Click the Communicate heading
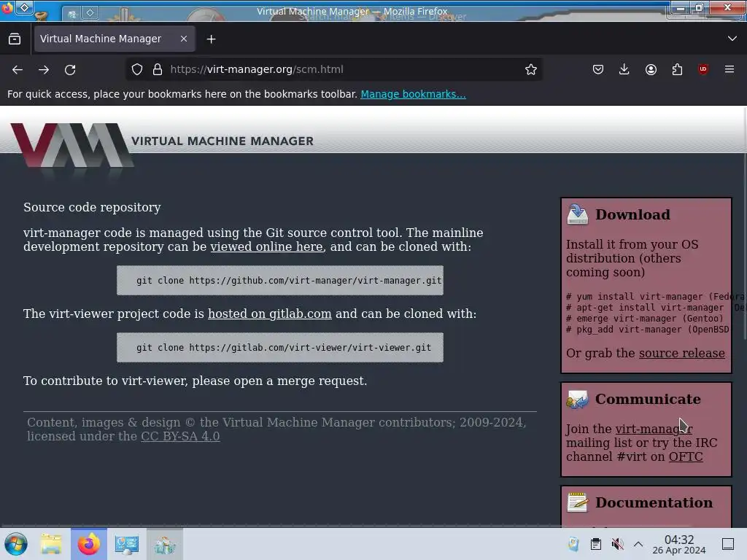 (648, 399)
